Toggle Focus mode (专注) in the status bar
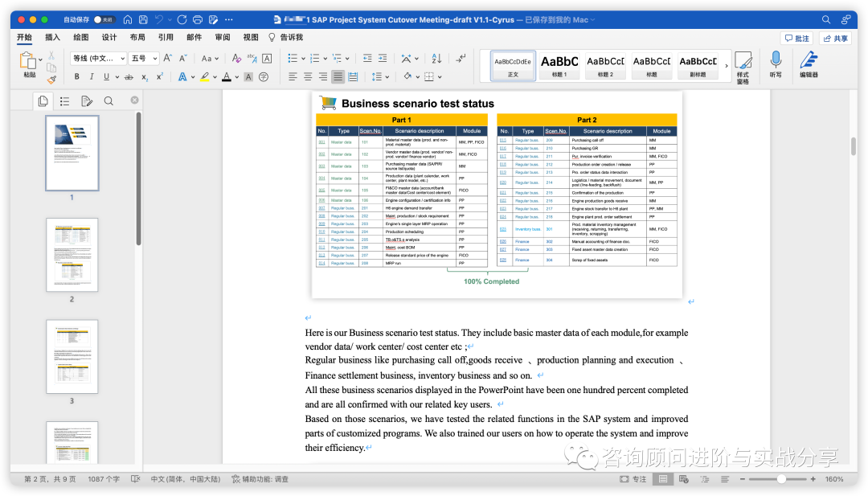The image size is (868, 496). [x=633, y=479]
